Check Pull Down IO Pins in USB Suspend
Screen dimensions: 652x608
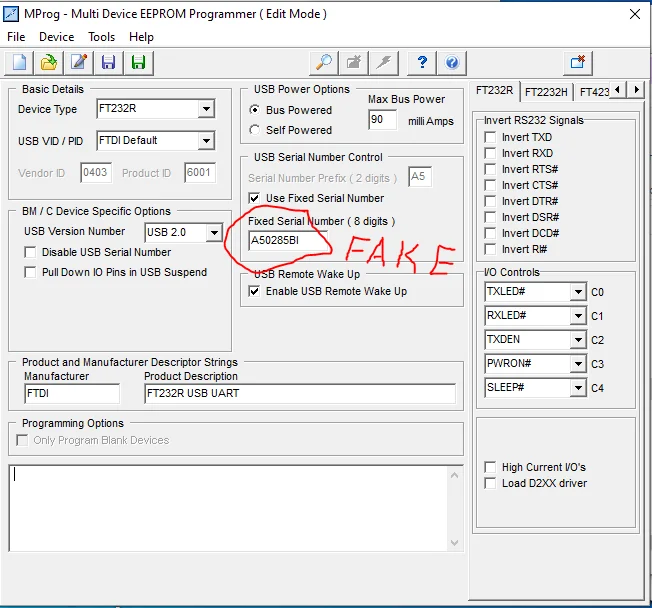pos(30,272)
